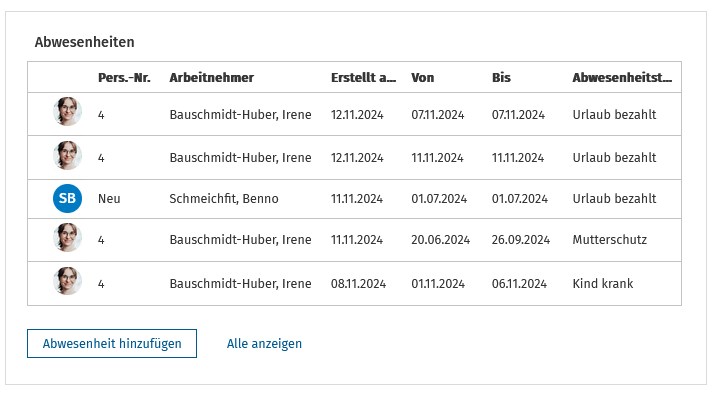Click the 26.09.2024 end date cell
This screenshot has height=396, width=715.
[x=521, y=240]
